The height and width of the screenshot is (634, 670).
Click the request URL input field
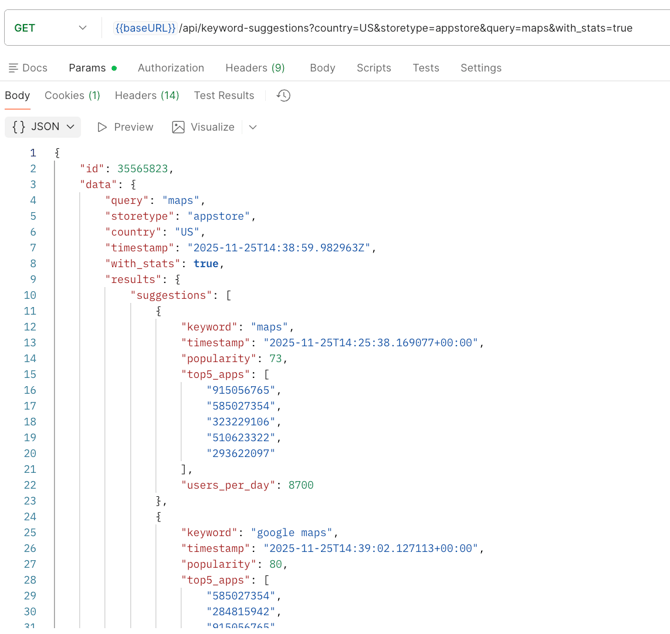(400, 28)
